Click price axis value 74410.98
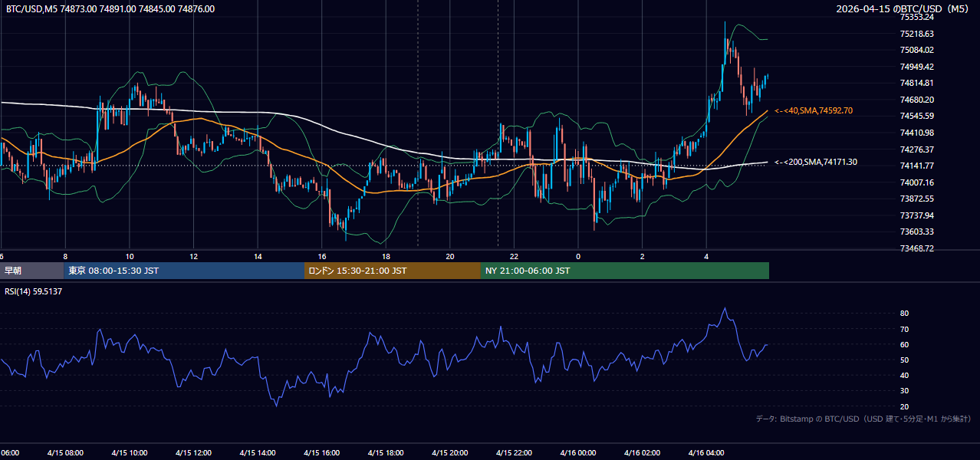 coord(916,133)
